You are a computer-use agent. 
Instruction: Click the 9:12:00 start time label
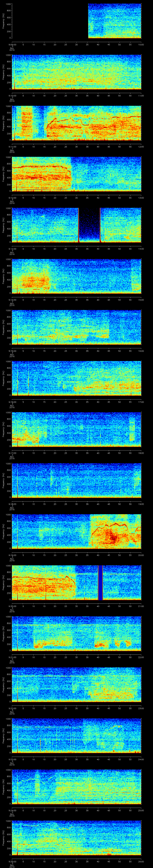(x=12, y=198)
